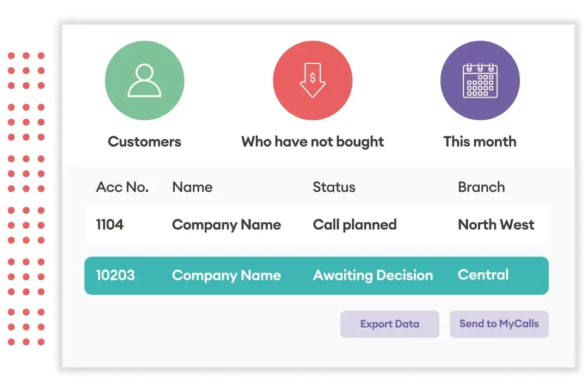
Task: Click the Export Data button
Action: coord(390,324)
